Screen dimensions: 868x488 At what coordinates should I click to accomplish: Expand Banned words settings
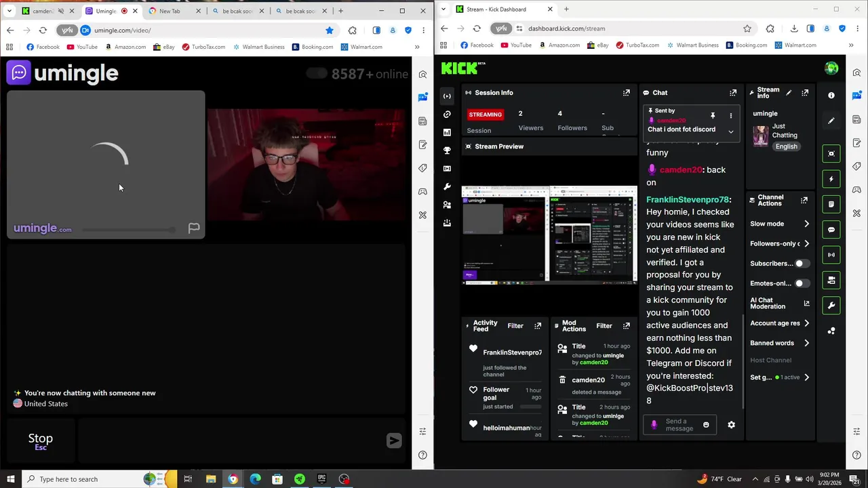(806, 343)
